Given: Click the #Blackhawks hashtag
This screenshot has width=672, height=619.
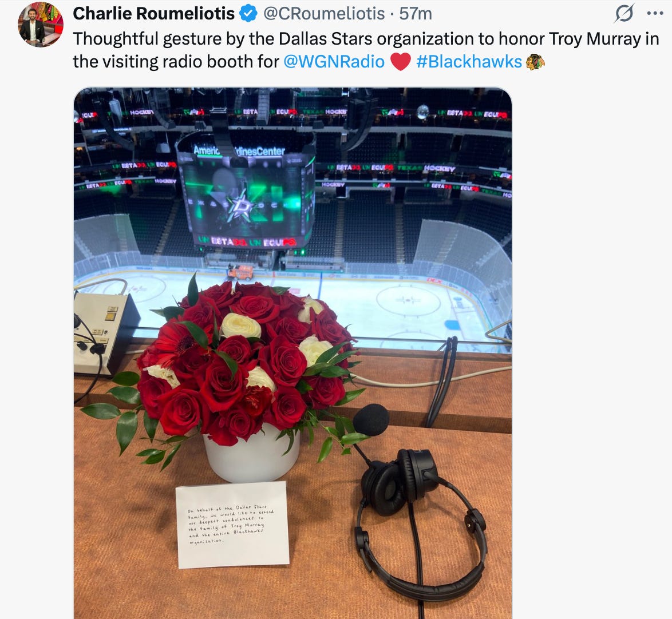Looking at the screenshot, I should pos(469,62).
